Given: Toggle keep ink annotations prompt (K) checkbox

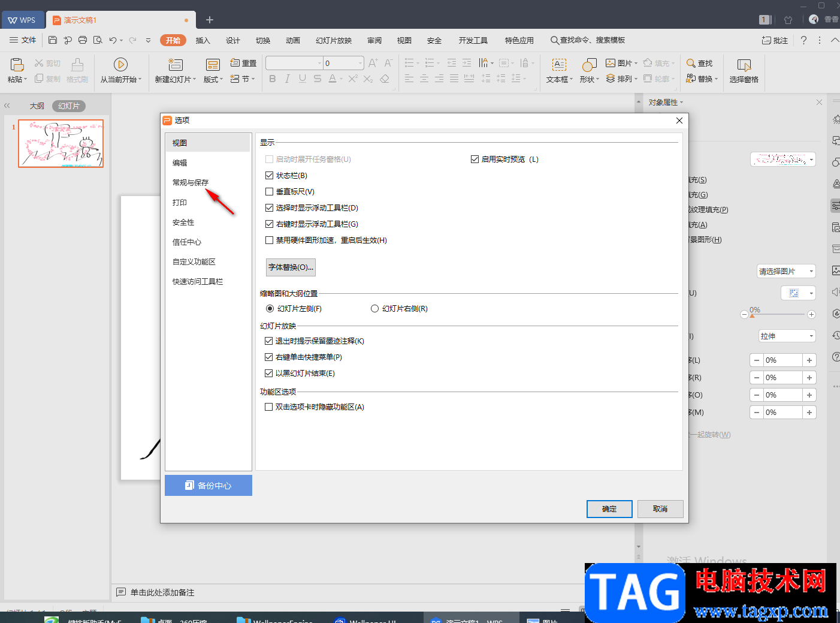Looking at the screenshot, I should pyautogui.click(x=268, y=341).
